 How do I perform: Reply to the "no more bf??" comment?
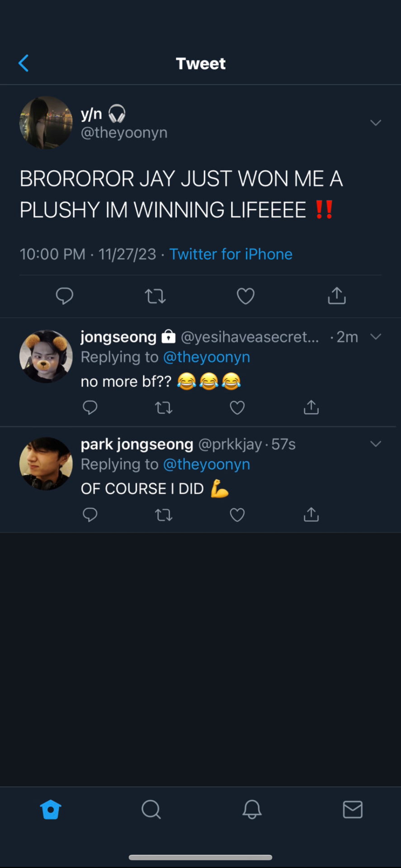click(x=90, y=408)
